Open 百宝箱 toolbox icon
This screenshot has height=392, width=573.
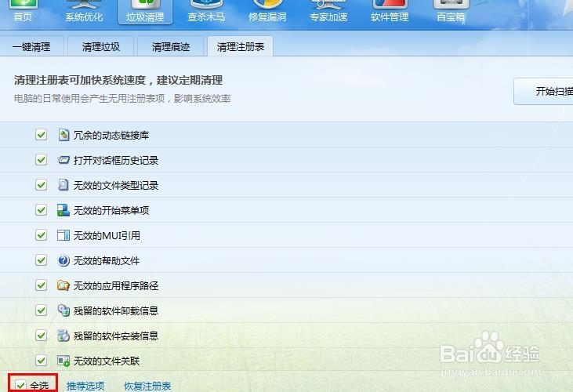(x=451, y=11)
